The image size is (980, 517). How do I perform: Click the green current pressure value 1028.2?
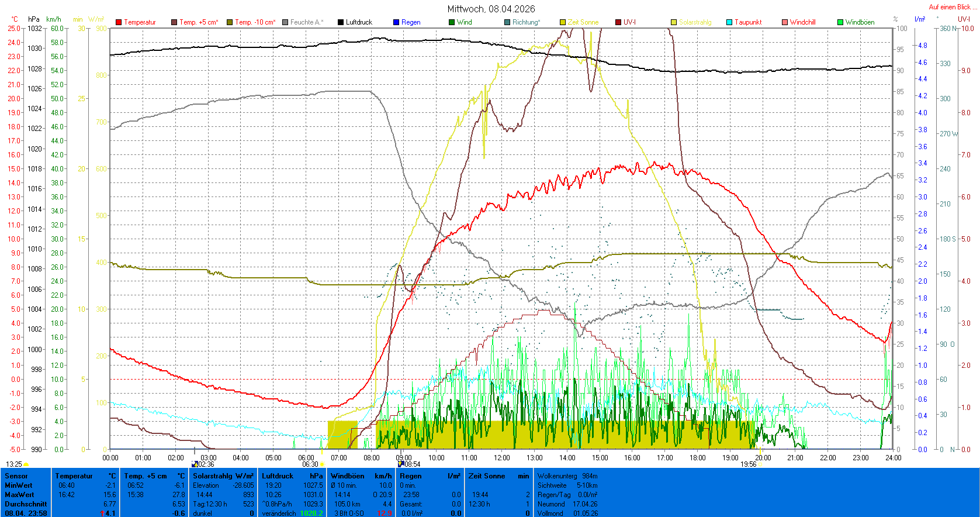point(311,513)
